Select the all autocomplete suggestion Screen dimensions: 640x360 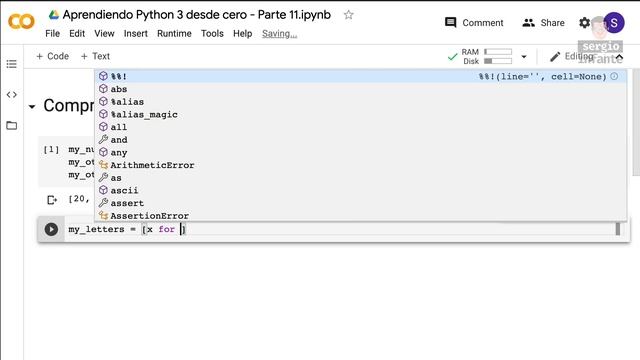[361, 127]
